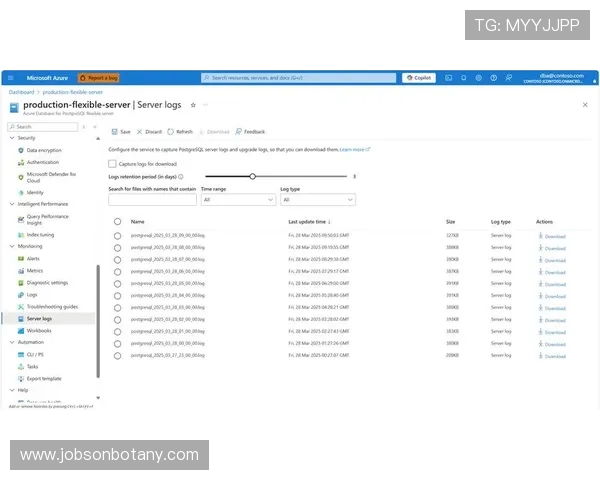
Task: Click the Copilot button
Action: click(x=419, y=77)
